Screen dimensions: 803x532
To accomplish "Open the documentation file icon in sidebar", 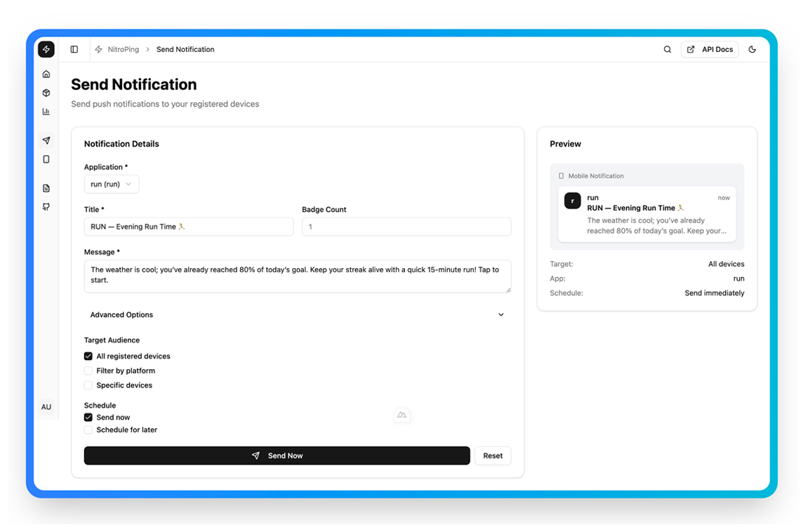I will [46, 188].
